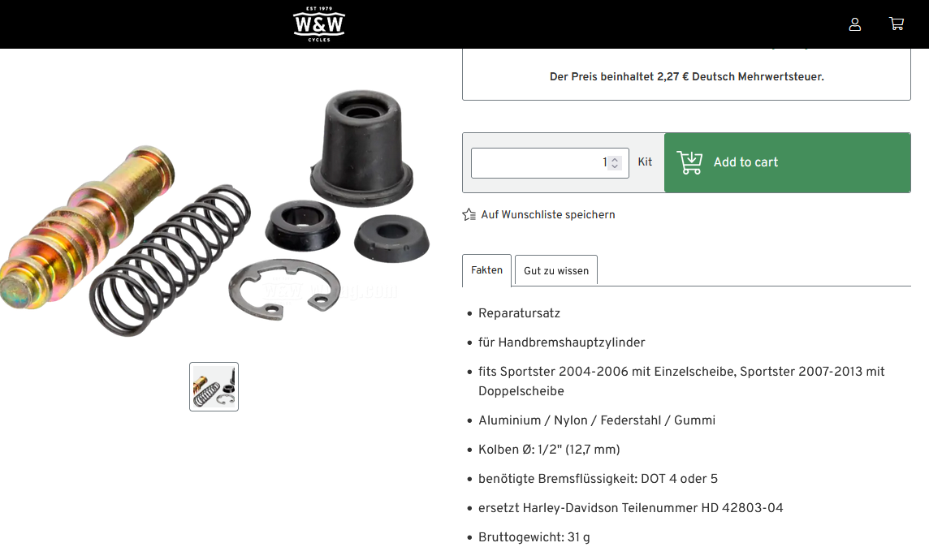Click the Harley-Davidson Teilenummer line

[x=630, y=508]
